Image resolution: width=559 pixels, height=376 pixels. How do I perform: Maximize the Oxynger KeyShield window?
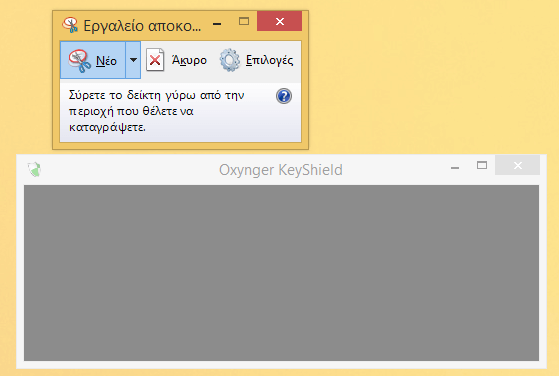coord(482,165)
